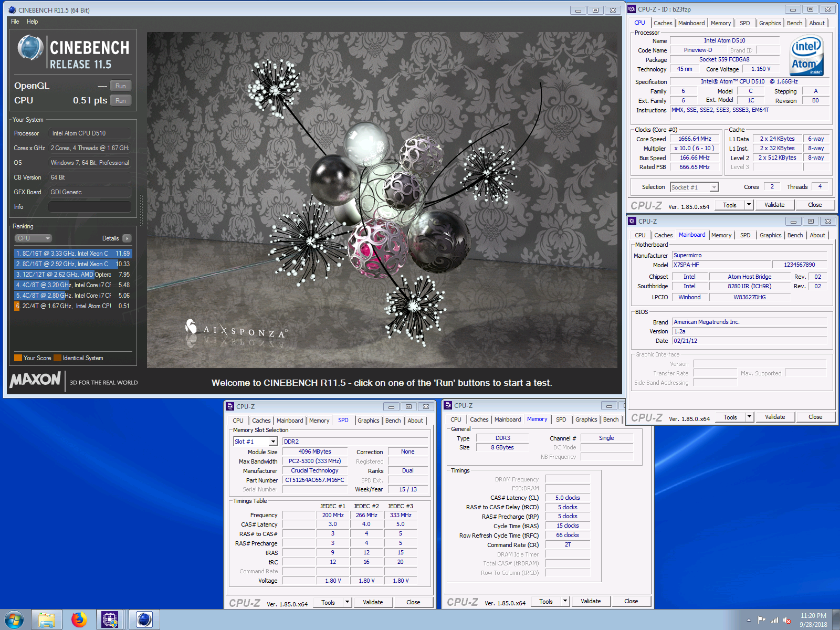The image size is (840, 630).
Task: Select ranking row 5 Core i7 5.06
Action: (73, 296)
